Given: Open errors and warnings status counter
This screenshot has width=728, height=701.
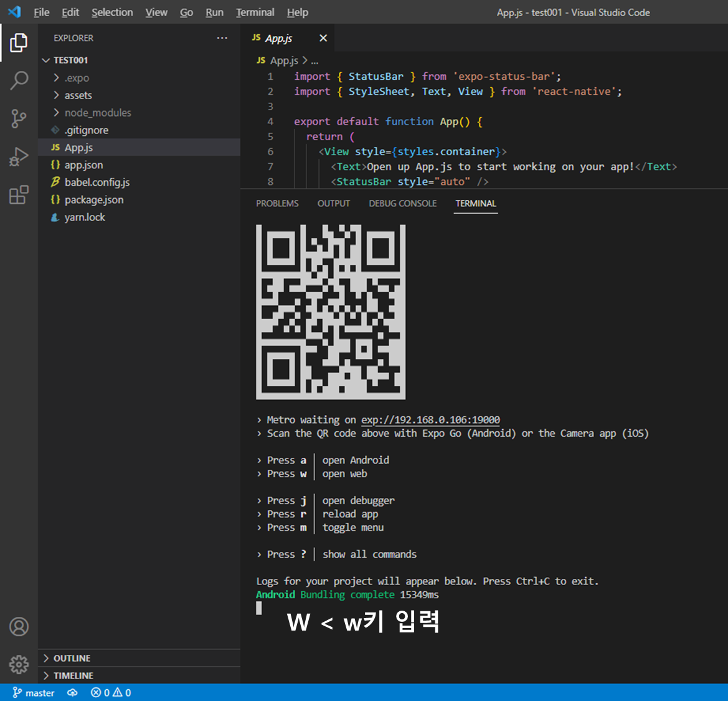Looking at the screenshot, I should 111,693.
